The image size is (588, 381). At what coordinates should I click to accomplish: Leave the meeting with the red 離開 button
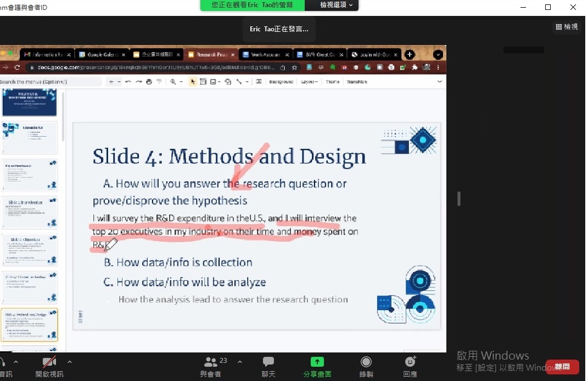pyautogui.click(x=562, y=367)
